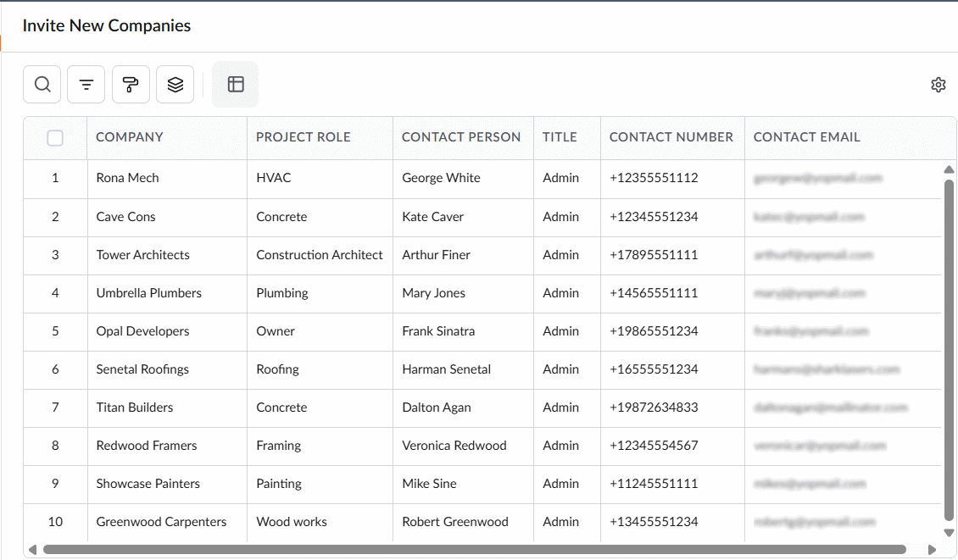Image resolution: width=958 pixels, height=560 pixels.
Task: Click the paint roller format icon
Action: click(131, 84)
